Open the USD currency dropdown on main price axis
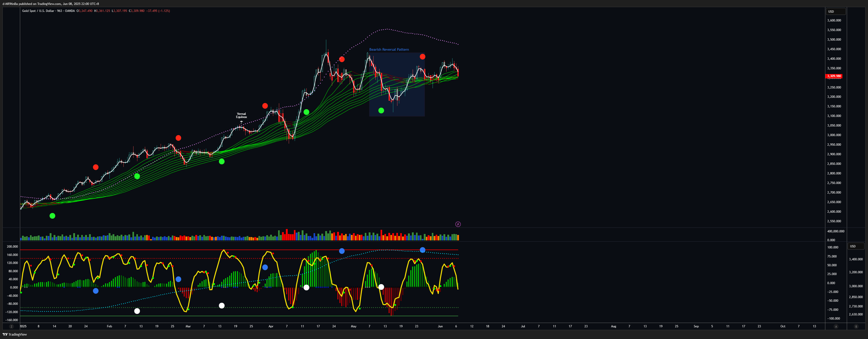The image size is (868, 339). pos(835,11)
